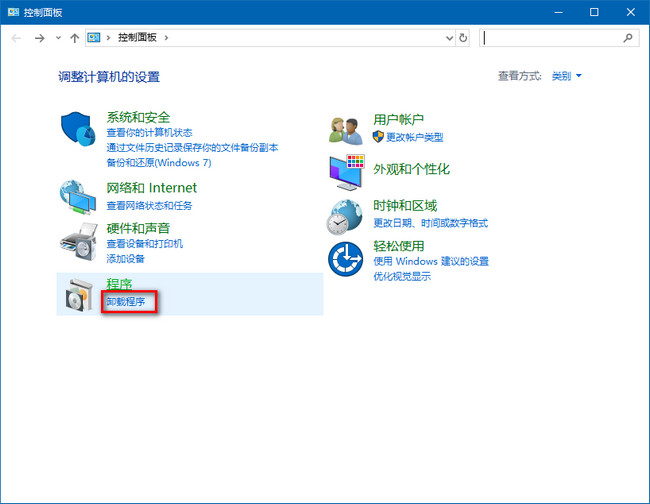The width and height of the screenshot is (650, 504).
Task: Open the Programs disc box icon
Action: tap(79, 295)
